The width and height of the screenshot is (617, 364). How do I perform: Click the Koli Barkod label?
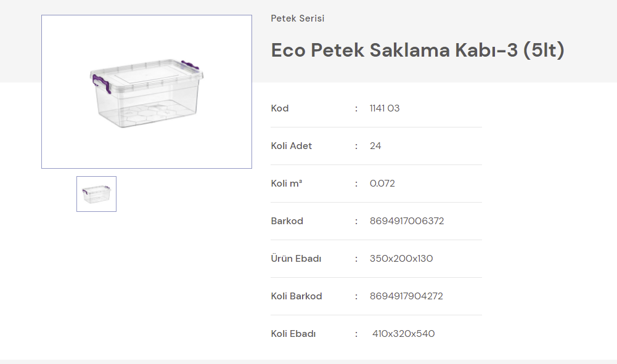point(296,296)
